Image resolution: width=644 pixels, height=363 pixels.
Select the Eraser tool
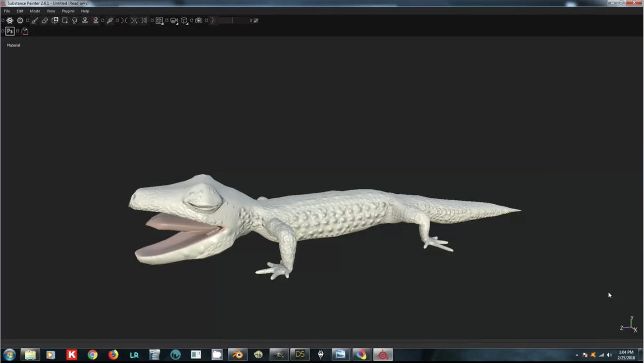45,20
